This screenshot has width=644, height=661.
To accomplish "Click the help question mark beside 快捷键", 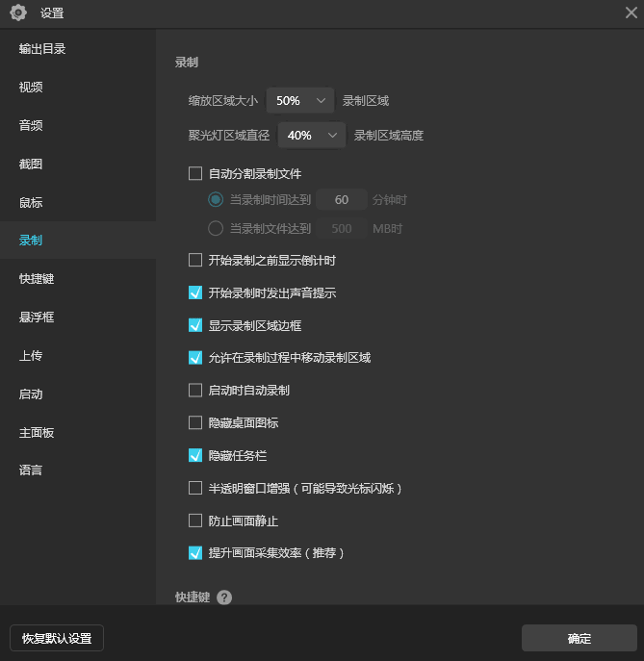I will [x=224, y=597].
